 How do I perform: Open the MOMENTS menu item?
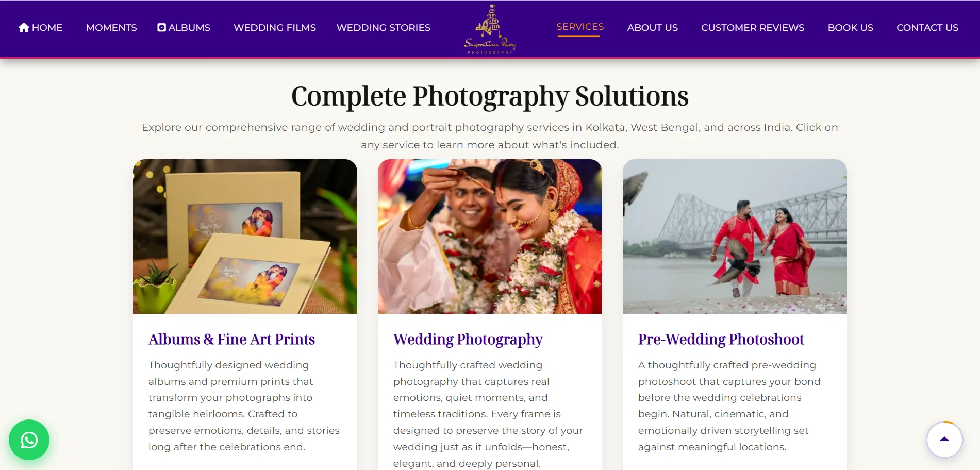pyautogui.click(x=111, y=28)
